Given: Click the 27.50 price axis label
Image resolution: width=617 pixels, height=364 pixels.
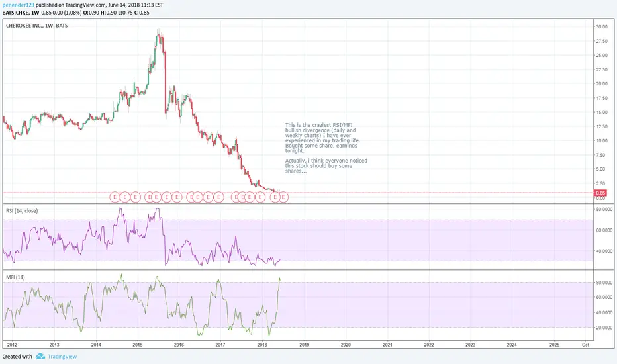Looking at the screenshot, I should click(x=602, y=41).
